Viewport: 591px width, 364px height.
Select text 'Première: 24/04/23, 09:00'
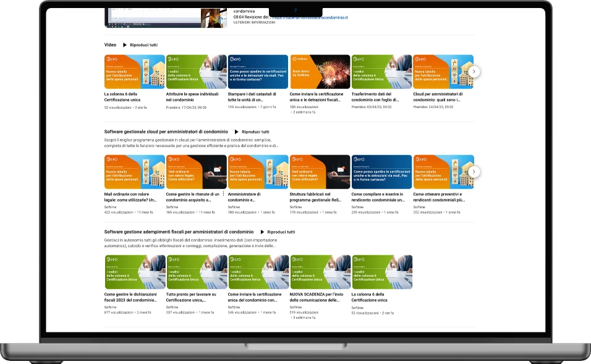pyautogui.click(x=433, y=107)
